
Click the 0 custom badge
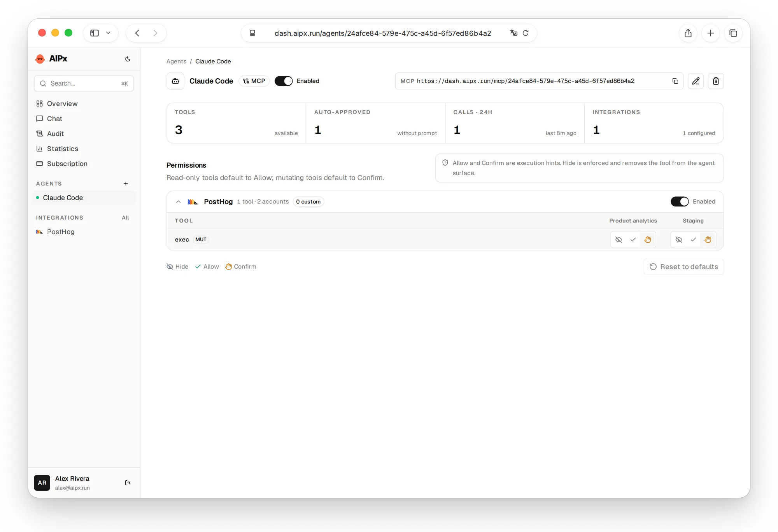click(x=308, y=201)
